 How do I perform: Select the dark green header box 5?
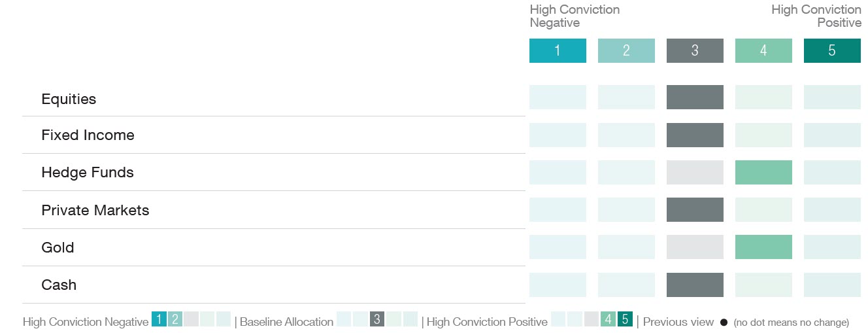(x=832, y=50)
